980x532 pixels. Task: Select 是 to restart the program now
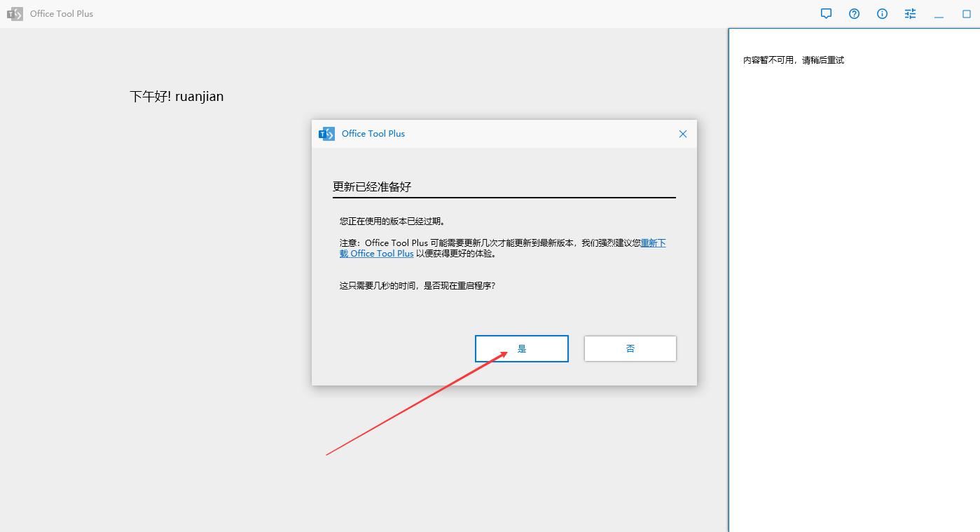(521, 348)
